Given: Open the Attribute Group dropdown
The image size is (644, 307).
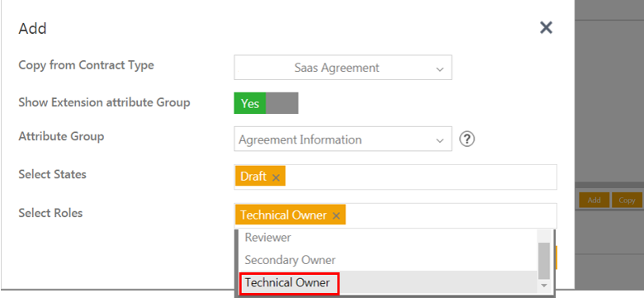Looking at the screenshot, I should coord(343,139).
